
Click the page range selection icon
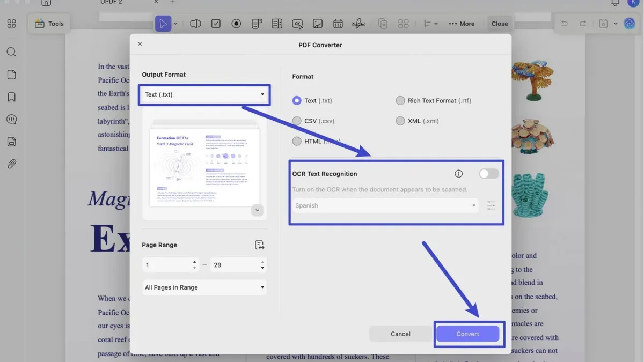click(260, 245)
